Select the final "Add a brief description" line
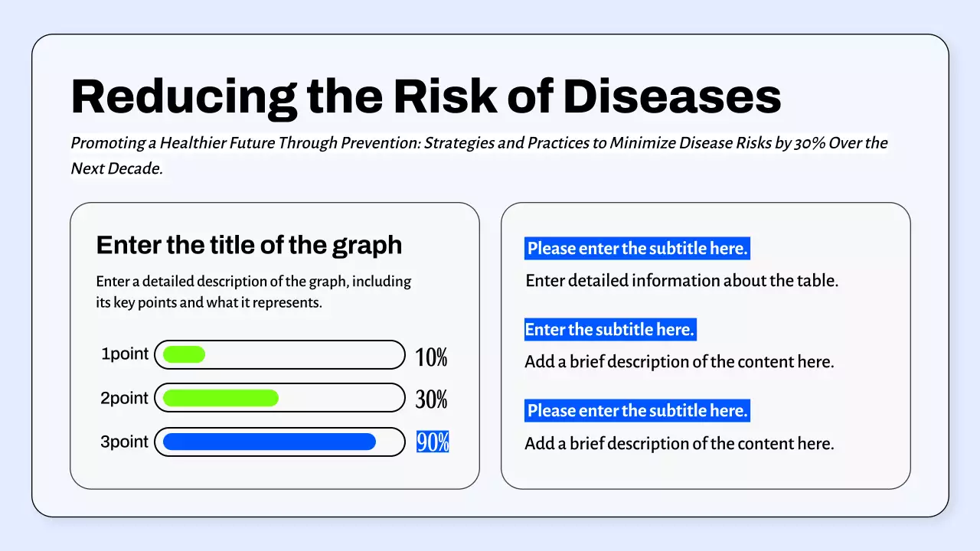Screen dimensions: 980x551 click(x=678, y=443)
